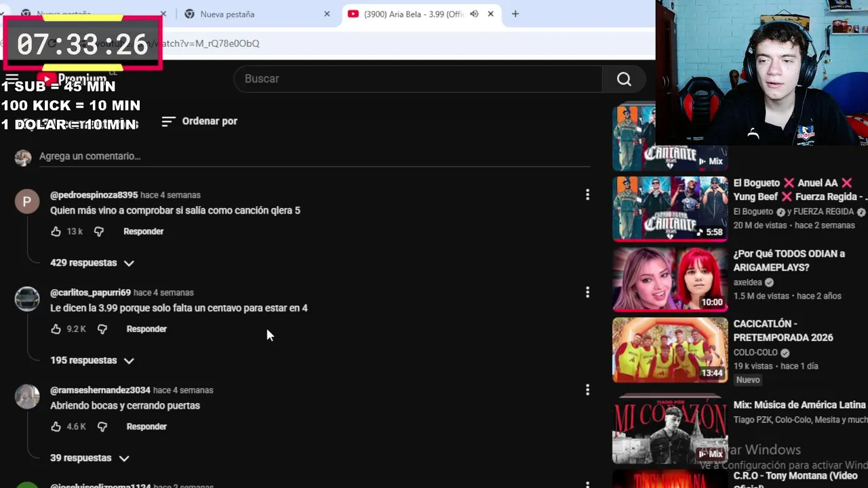Image resolution: width=868 pixels, height=488 pixels.
Task: Close the Aria Bela - 3.99 tab
Action: [490, 14]
